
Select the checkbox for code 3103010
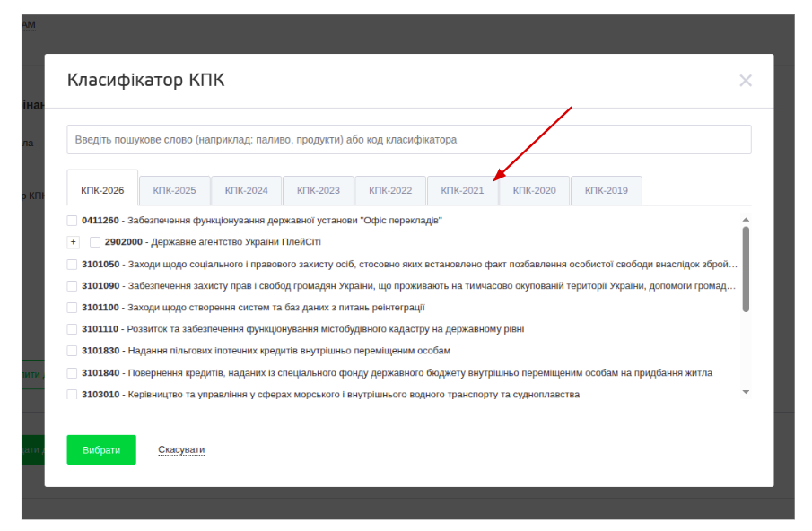tap(72, 393)
